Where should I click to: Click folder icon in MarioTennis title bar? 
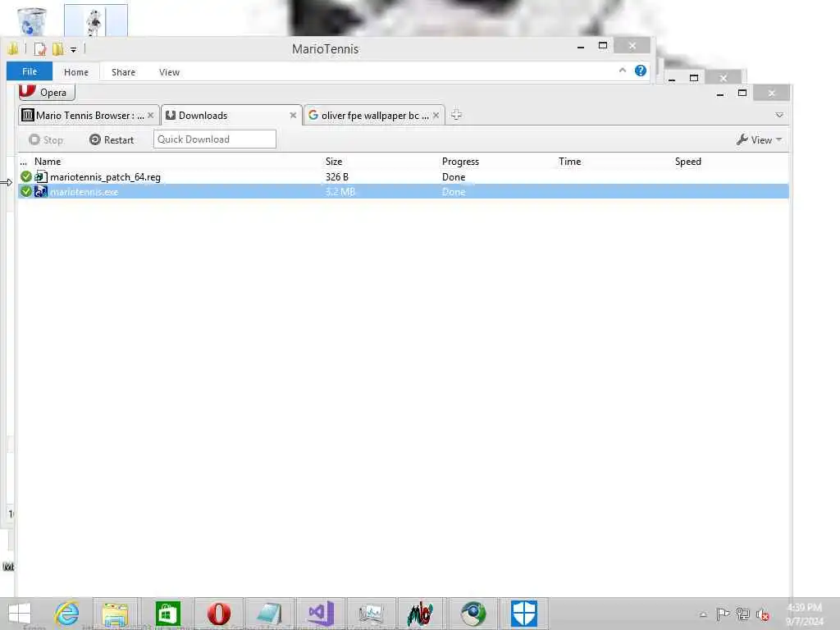tap(13, 48)
